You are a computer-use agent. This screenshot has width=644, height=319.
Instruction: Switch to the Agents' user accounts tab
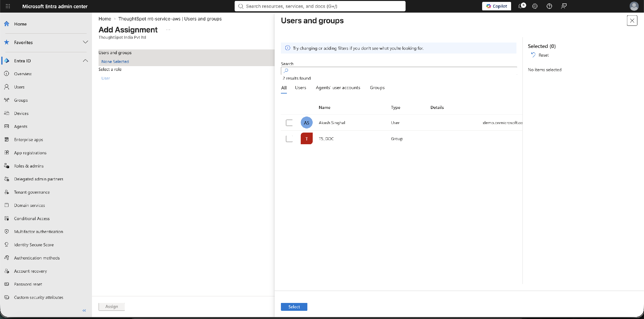(338, 88)
